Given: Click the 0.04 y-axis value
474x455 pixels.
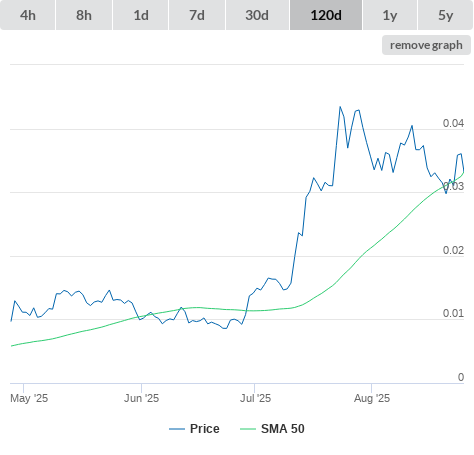Looking at the screenshot, I should click(453, 123).
